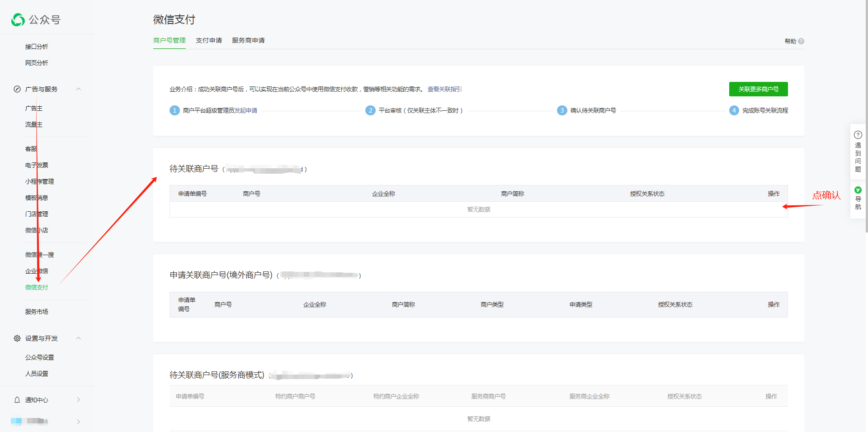Open 门店管理 in sidebar
868x432 pixels.
(37, 214)
